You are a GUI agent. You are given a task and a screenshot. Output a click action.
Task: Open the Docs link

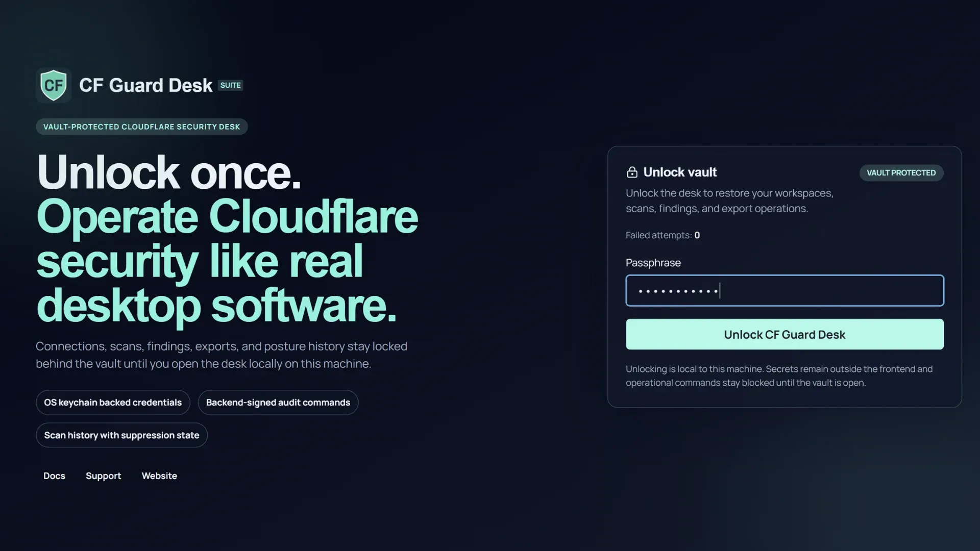click(x=54, y=476)
